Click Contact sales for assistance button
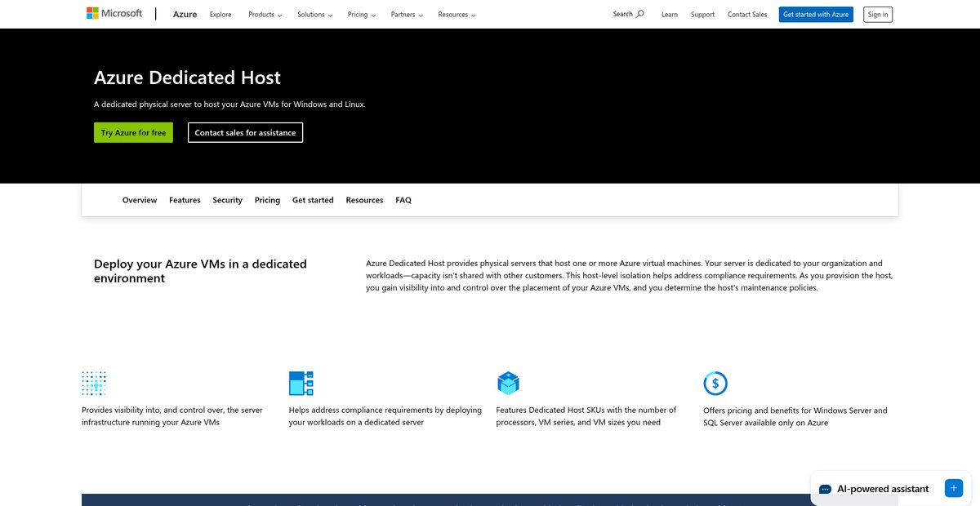Screen dimensions: 980x506 point(245,132)
